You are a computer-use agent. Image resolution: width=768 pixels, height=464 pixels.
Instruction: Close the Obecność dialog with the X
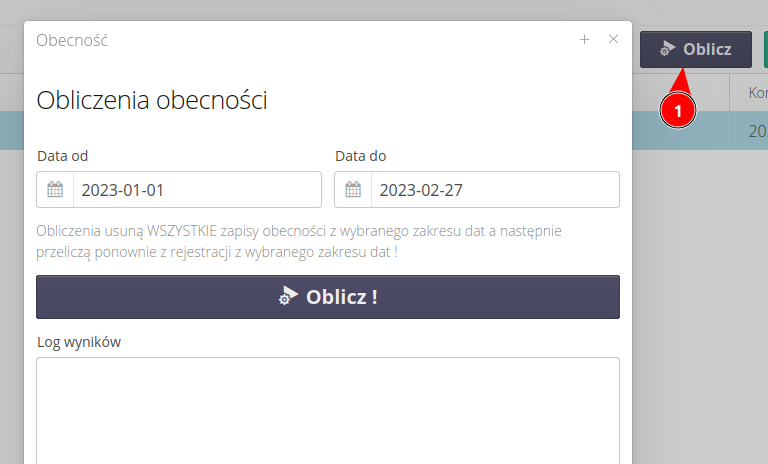pyautogui.click(x=614, y=40)
